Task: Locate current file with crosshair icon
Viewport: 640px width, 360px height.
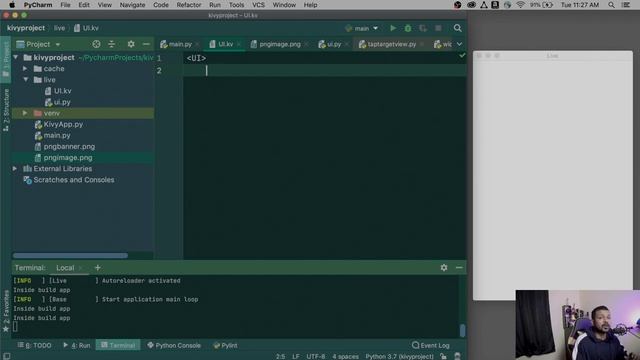Action: point(96,44)
